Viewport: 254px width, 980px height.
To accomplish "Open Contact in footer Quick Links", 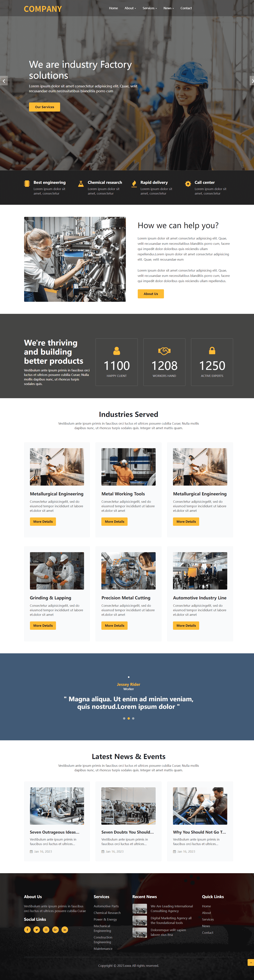I will tap(208, 932).
